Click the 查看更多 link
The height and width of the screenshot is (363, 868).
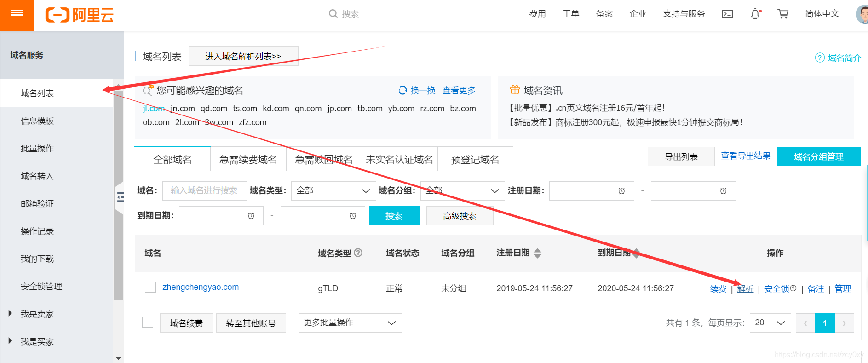(459, 91)
